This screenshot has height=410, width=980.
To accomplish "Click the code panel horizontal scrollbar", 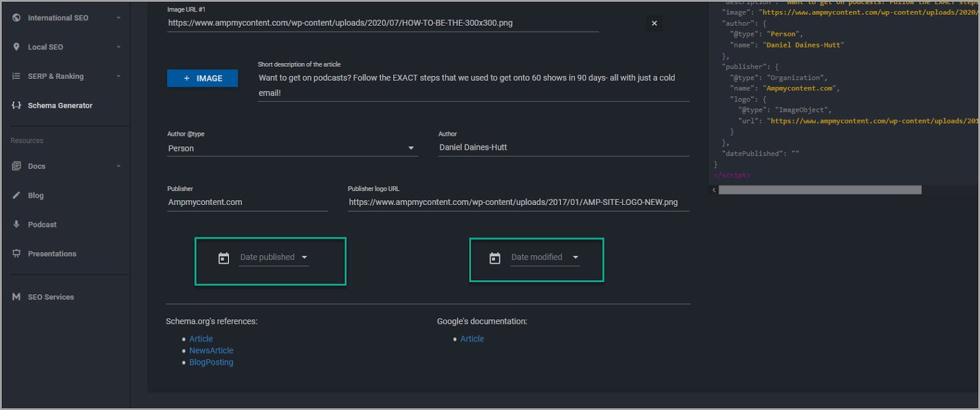I will (x=820, y=190).
